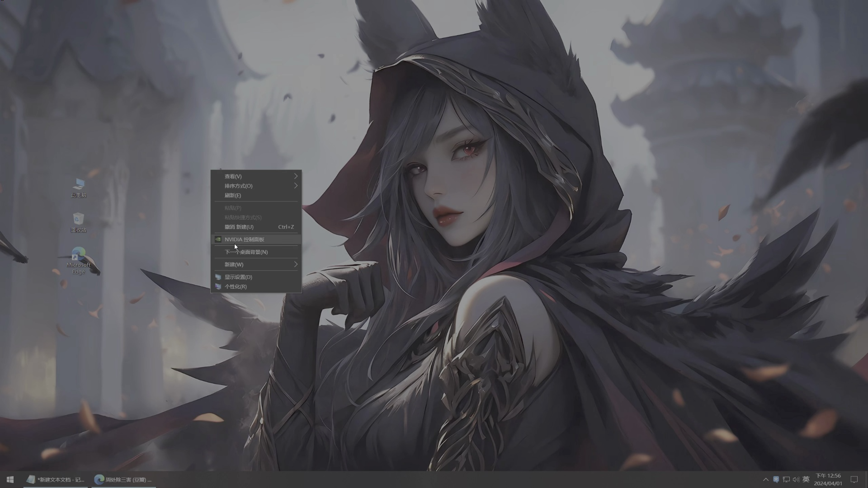Expand the 新建(W) submenu
Screen dimensions: 868x488
pyautogui.click(x=256, y=264)
